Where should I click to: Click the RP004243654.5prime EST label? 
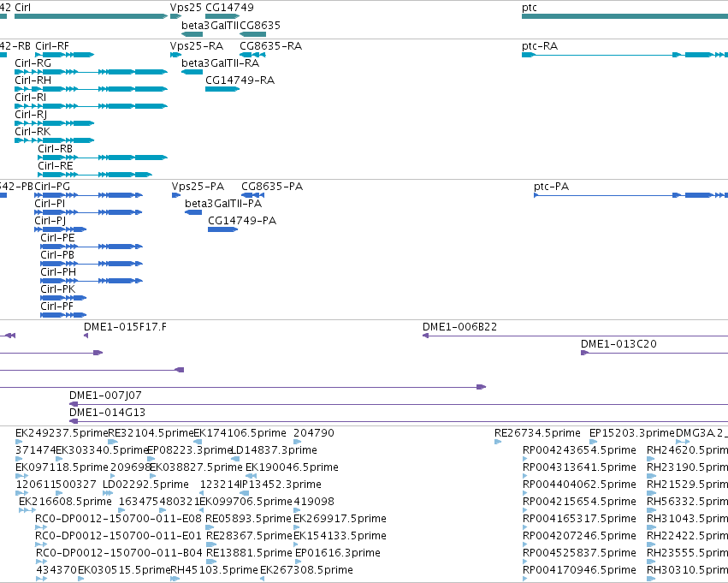(579, 450)
